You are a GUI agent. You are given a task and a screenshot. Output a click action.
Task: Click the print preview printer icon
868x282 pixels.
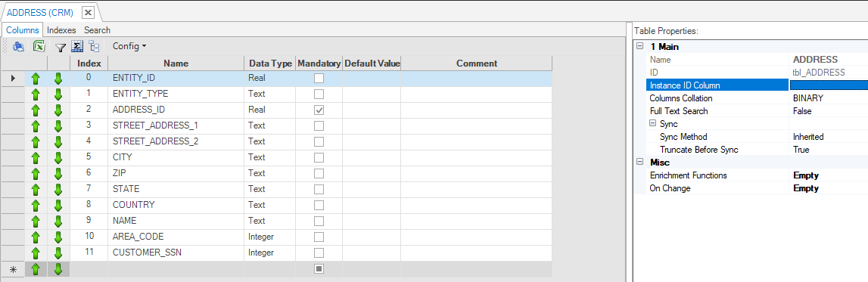tap(19, 46)
